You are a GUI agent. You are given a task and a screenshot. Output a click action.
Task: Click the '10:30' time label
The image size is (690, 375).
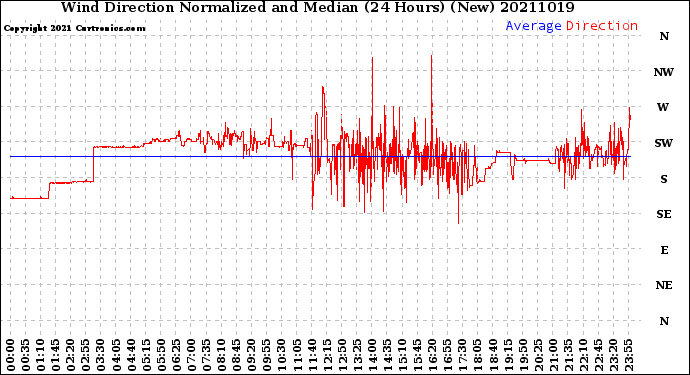click(x=282, y=355)
